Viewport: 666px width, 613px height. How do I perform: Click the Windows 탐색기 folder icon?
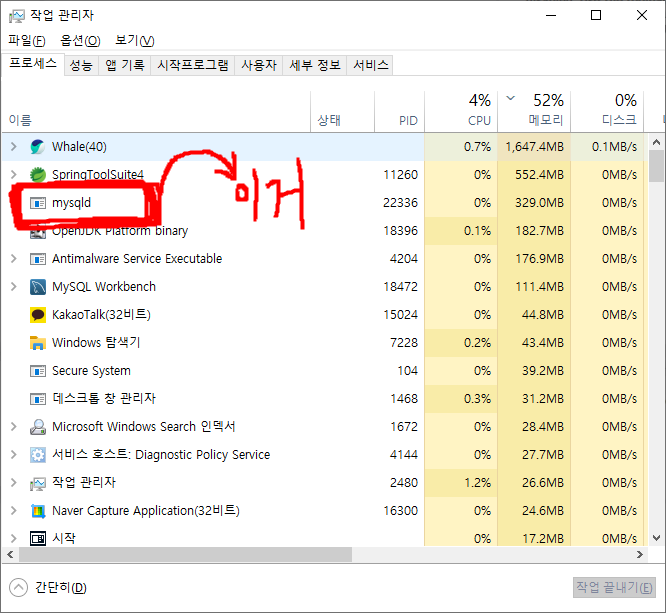click(x=38, y=343)
